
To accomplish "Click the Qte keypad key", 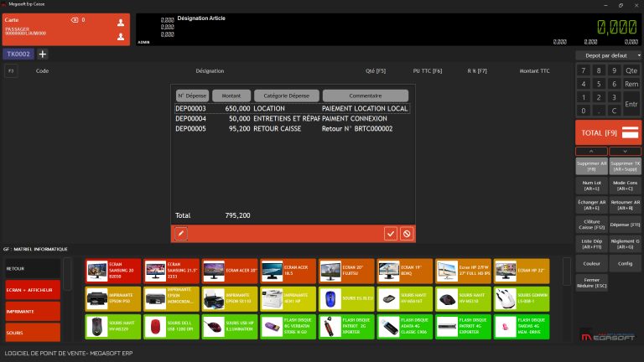I will point(631,70).
